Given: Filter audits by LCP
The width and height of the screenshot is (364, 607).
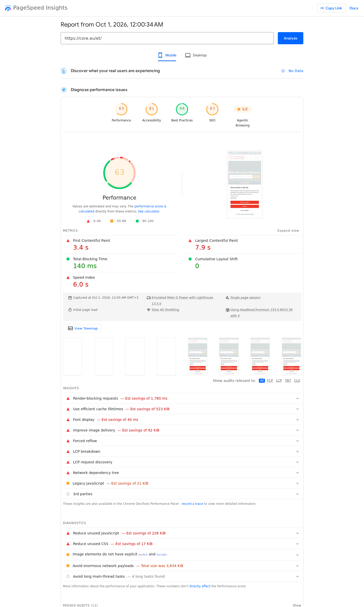Looking at the screenshot, I should (279, 381).
